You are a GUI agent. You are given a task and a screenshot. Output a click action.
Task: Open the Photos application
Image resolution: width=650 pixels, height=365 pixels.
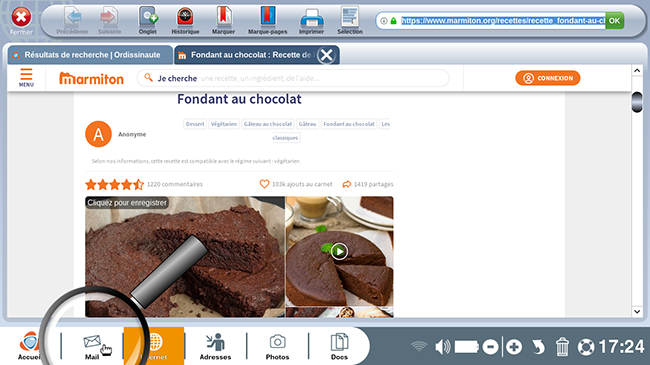tap(277, 346)
